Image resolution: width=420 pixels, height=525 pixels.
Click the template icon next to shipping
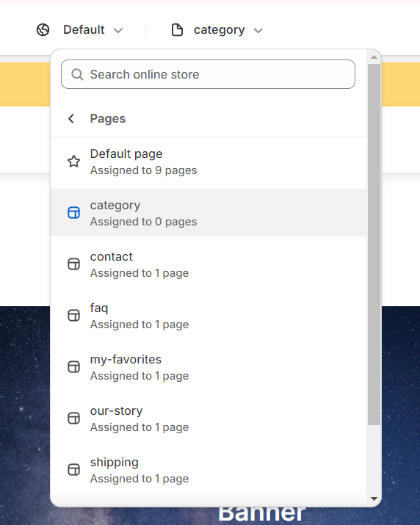click(73, 469)
